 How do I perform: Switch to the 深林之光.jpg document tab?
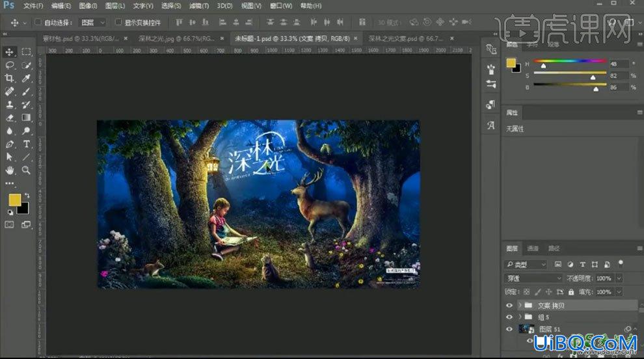pyautogui.click(x=176, y=38)
